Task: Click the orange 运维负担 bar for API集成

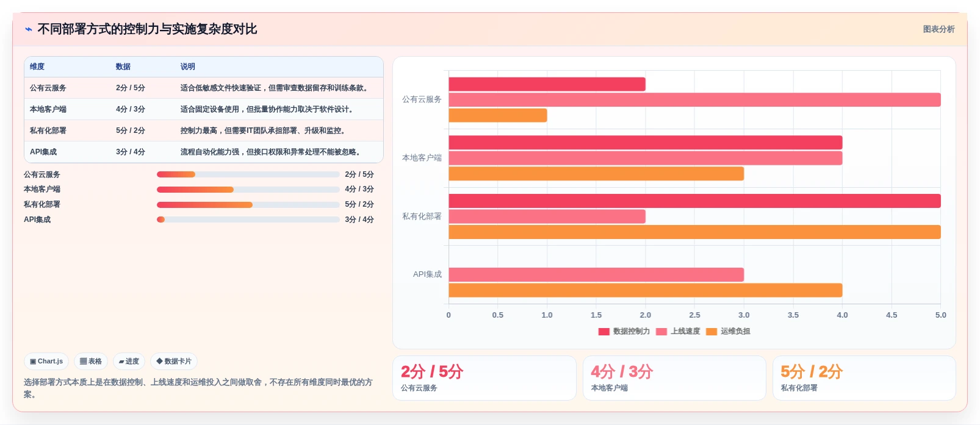Action: [646, 290]
